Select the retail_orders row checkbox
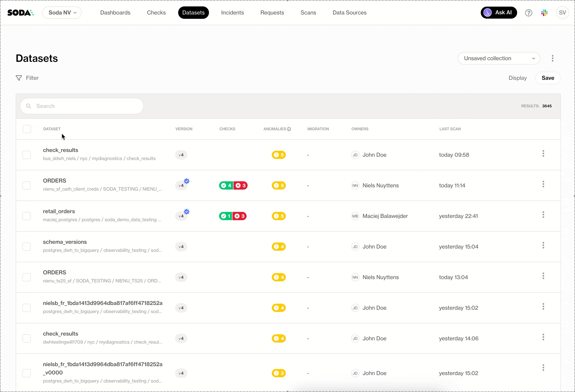The image size is (575, 392). (26, 216)
